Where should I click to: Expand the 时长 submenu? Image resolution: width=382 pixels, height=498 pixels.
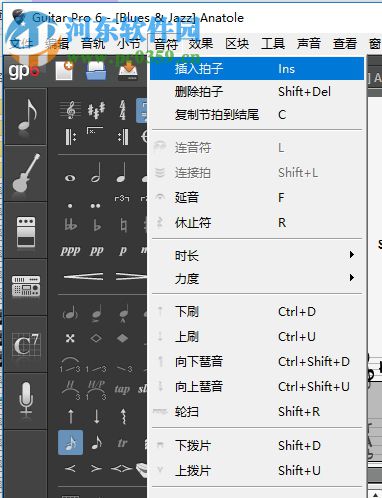point(257,256)
